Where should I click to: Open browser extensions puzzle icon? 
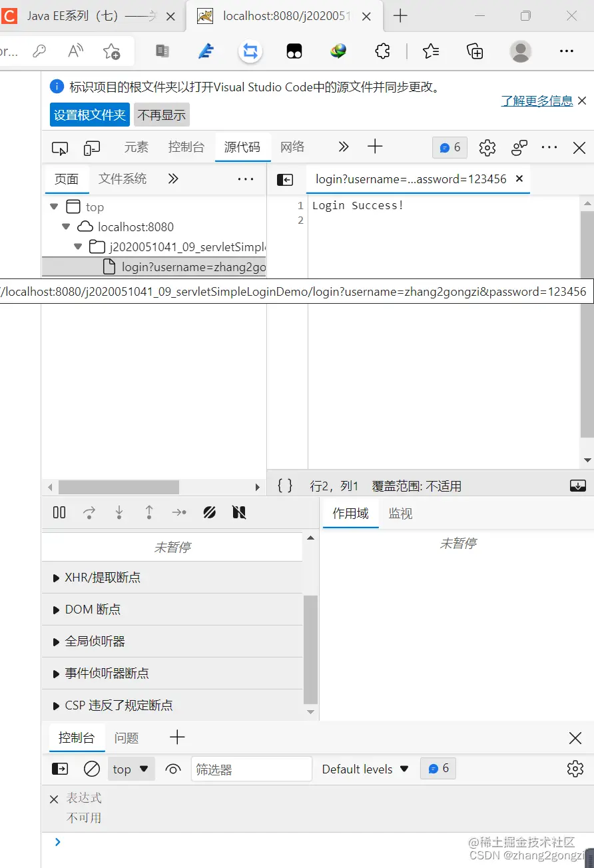(382, 51)
